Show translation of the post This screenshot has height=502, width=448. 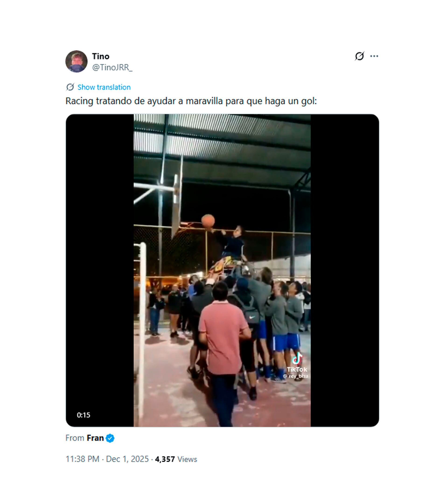pos(104,87)
